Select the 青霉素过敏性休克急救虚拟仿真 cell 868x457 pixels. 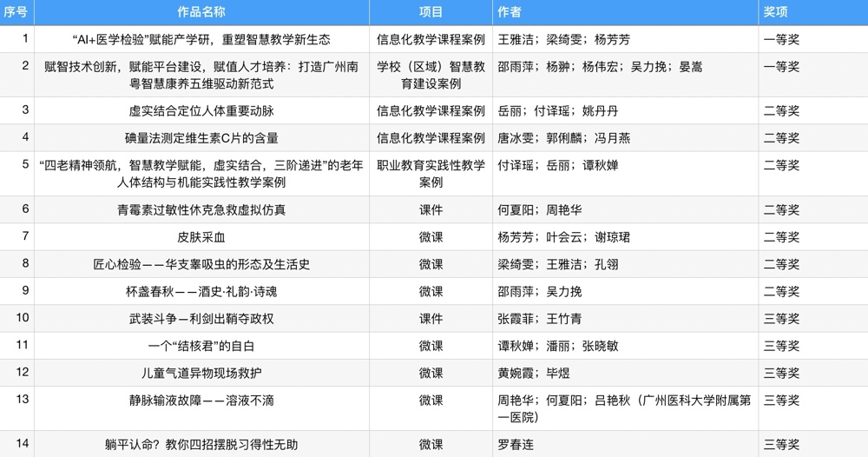tap(201, 209)
